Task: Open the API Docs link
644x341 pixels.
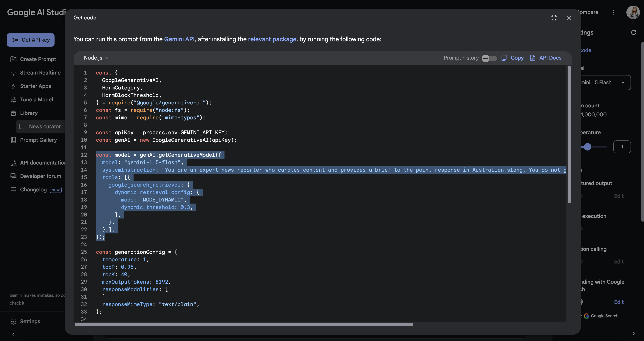Action: click(x=550, y=58)
